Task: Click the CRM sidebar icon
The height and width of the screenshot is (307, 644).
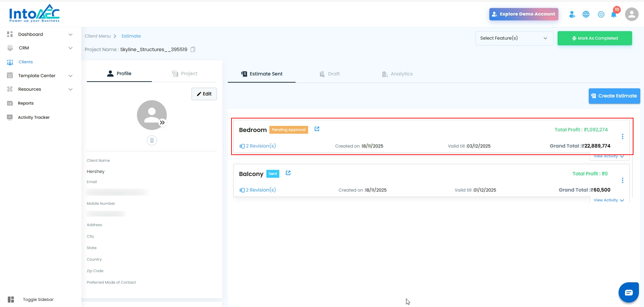Action: pyautogui.click(x=10, y=48)
